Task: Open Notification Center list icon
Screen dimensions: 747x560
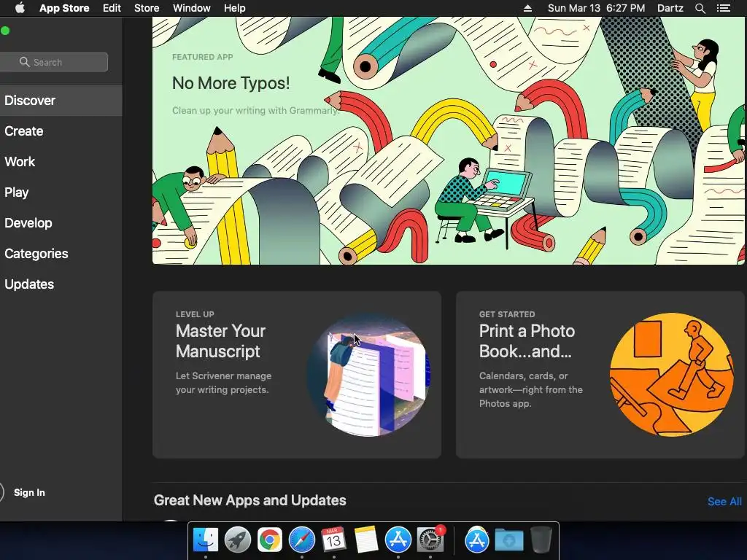Action: click(724, 8)
